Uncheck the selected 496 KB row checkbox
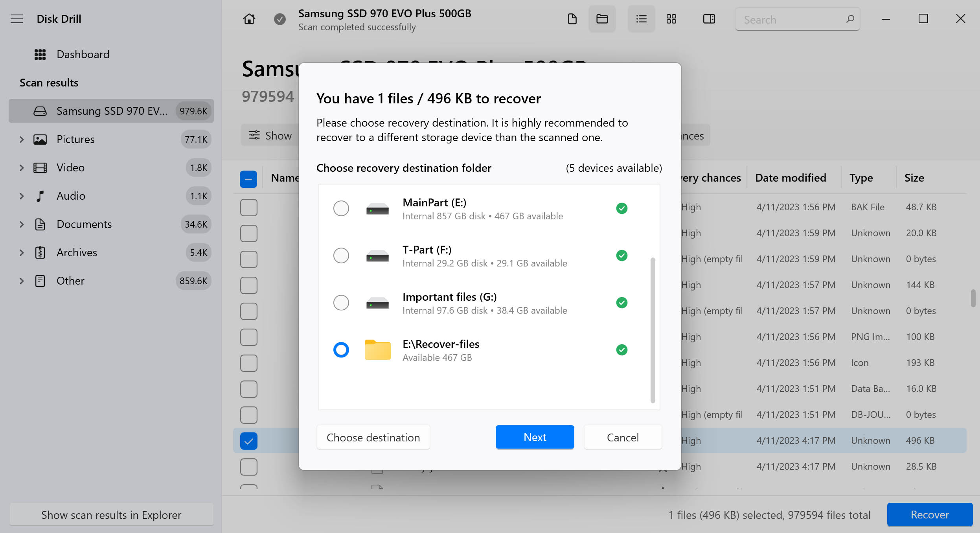Viewport: 980px width, 533px height. tap(248, 441)
